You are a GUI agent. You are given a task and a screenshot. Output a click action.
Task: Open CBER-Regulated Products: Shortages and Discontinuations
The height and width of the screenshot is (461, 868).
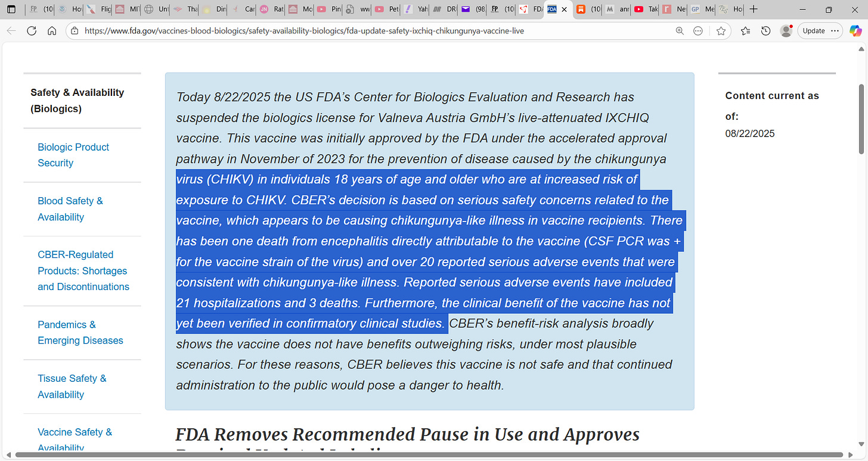pyautogui.click(x=83, y=270)
